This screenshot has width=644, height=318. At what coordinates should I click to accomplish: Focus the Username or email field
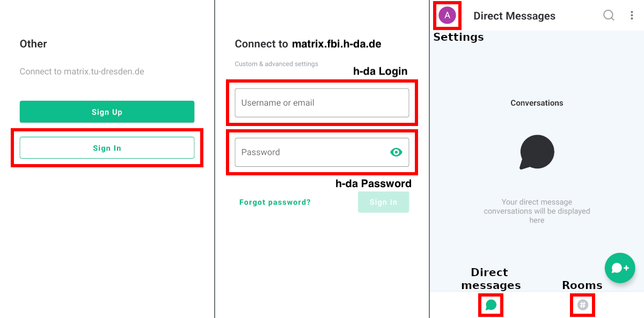[x=322, y=103]
